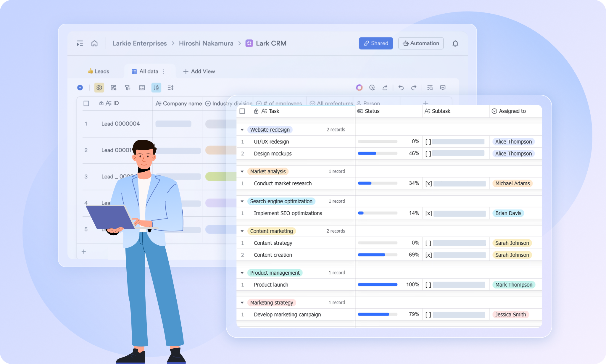Open the view settings gear icon
Image resolution: width=606 pixels, height=364 pixels.
[99, 88]
